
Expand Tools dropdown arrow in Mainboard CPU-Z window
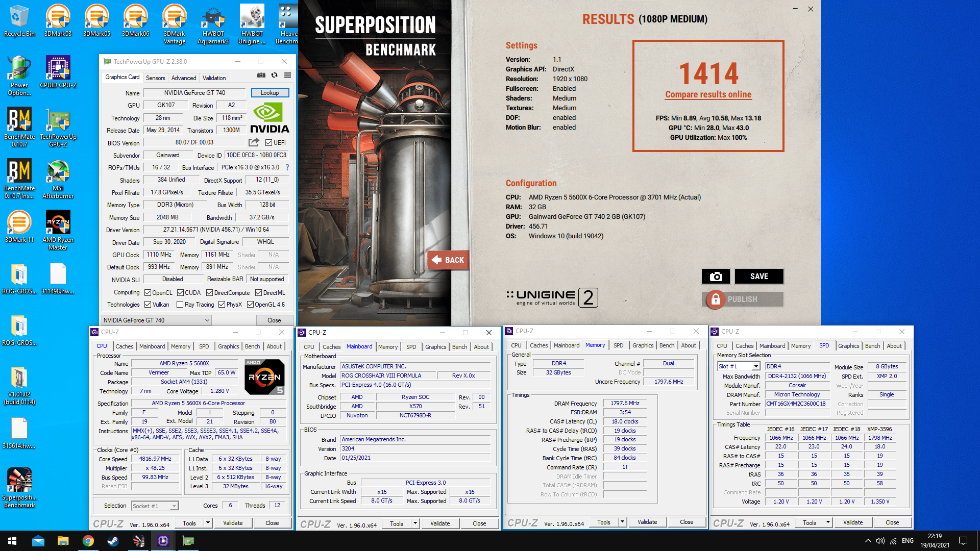click(415, 523)
